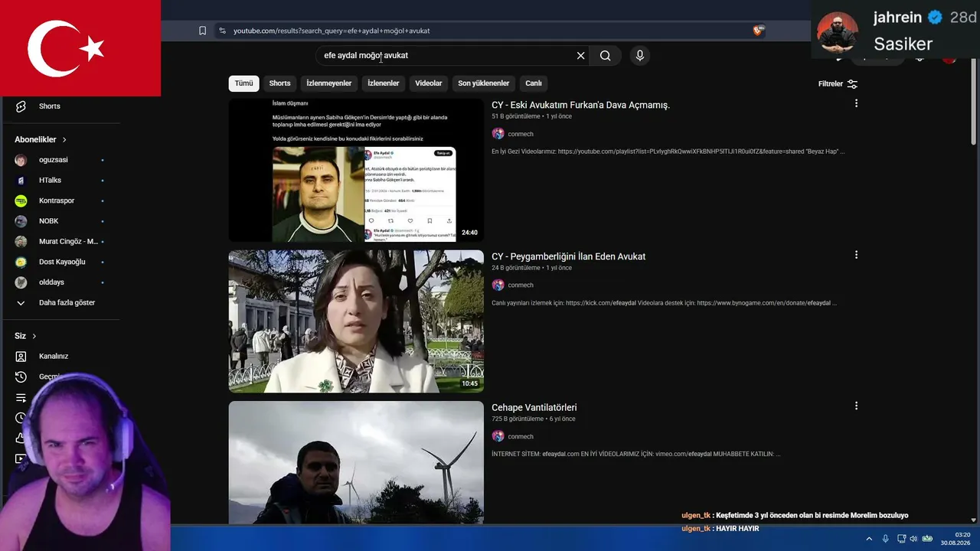Click the oguzsasi subscription name
The height and width of the screenshot is (551, 980).
coord(54,160)
